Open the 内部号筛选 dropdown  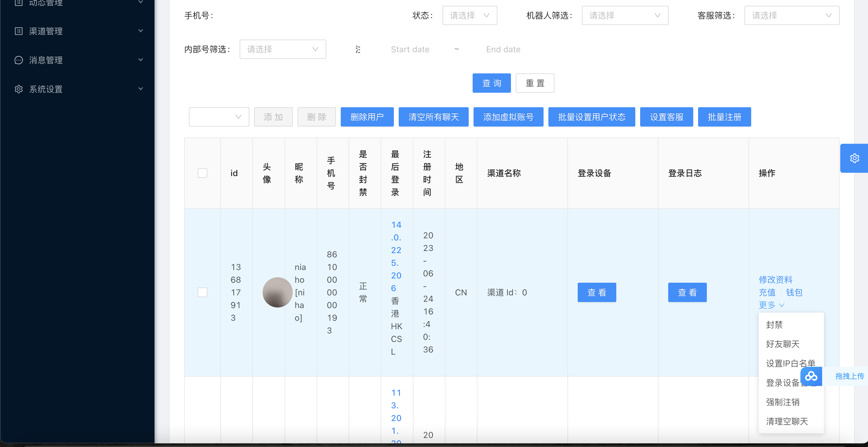coord(283,49)
